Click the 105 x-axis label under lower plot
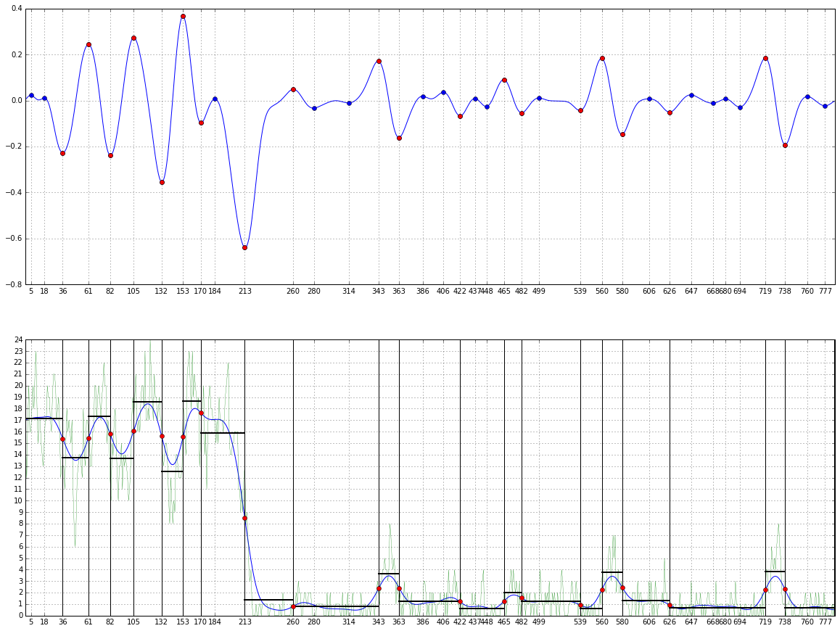 133,622
